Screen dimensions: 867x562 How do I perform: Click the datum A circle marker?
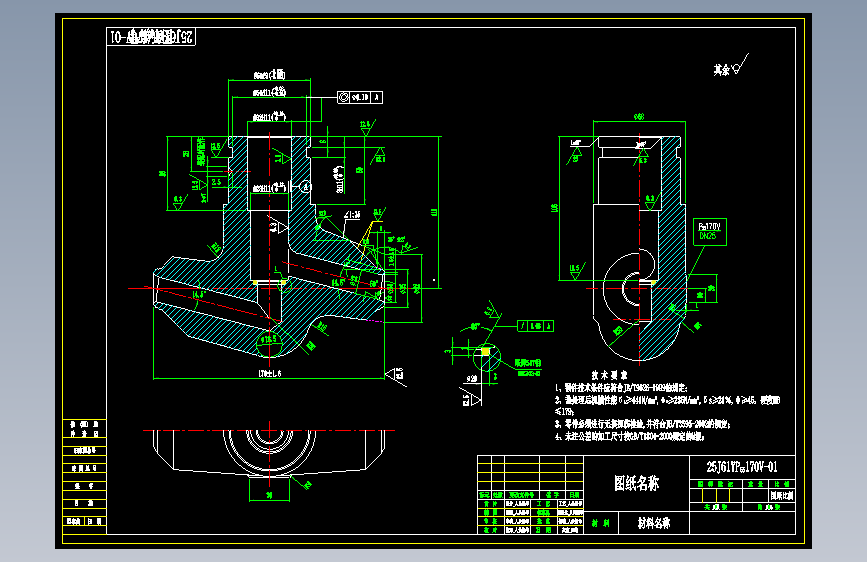305,187
